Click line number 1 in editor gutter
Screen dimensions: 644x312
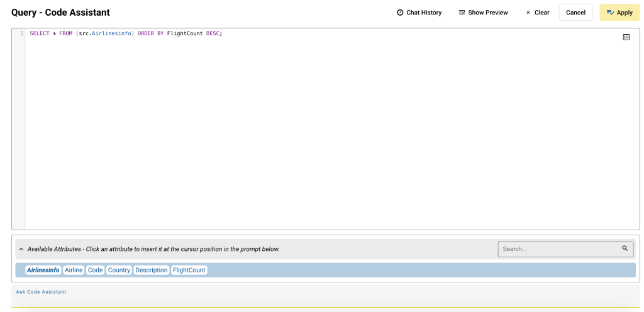coord(21,33)
